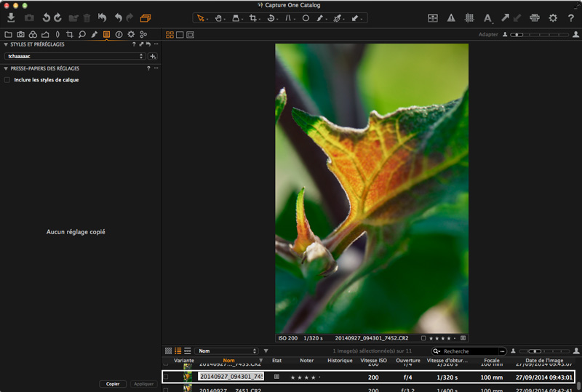Select the Spot removal circle tool

click(306, 17)
